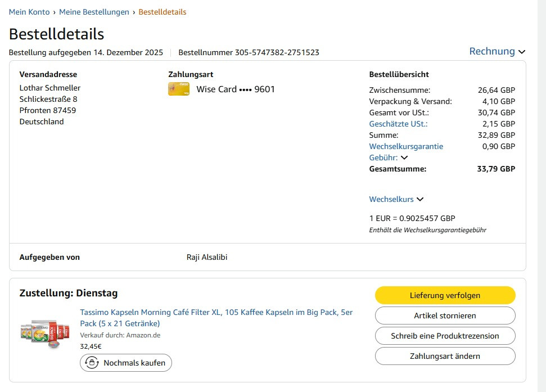Change payment via Zahlungsart ändern

445,356
